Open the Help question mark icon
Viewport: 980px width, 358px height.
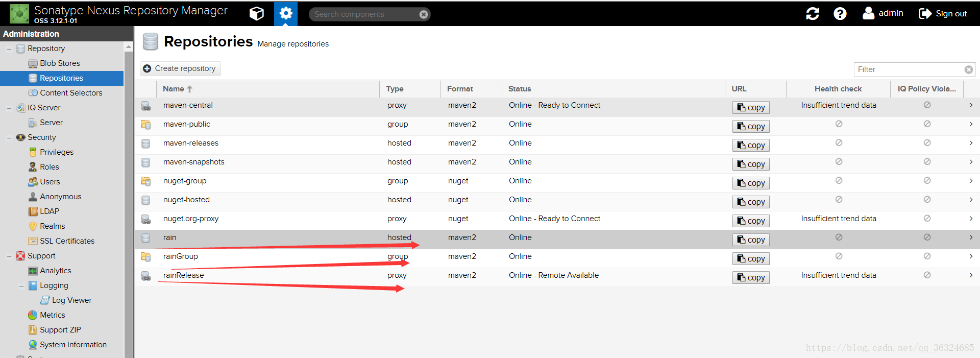tap(840, 14)
